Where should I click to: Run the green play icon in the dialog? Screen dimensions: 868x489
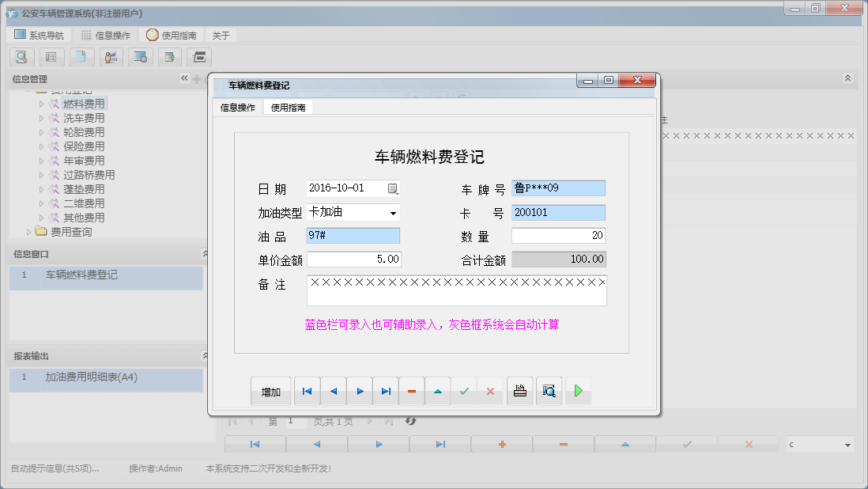tap(578, 390)
